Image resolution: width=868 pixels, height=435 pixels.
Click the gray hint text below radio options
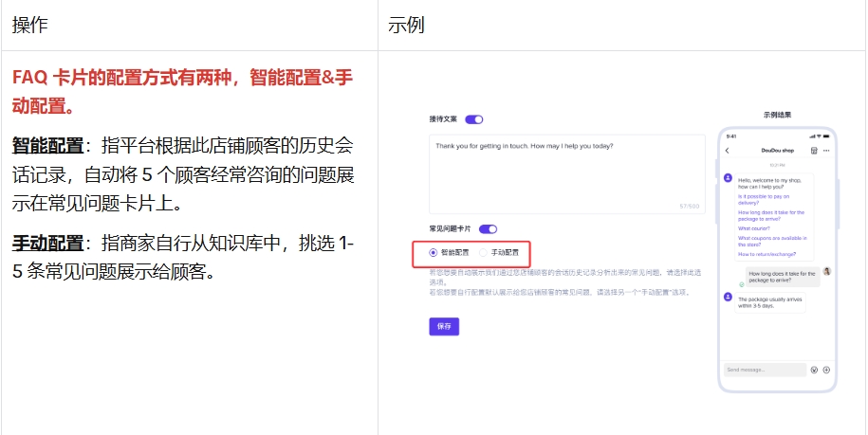point(564,282)
